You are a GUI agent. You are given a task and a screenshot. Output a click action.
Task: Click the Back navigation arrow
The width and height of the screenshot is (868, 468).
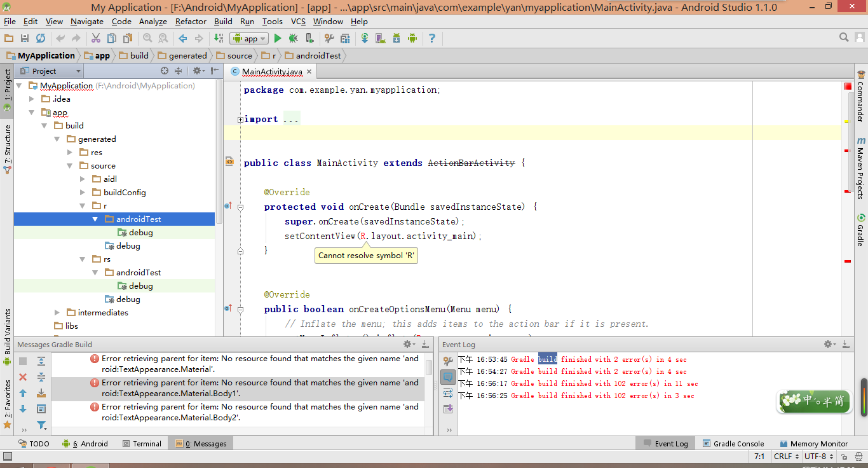coord(183,39)
